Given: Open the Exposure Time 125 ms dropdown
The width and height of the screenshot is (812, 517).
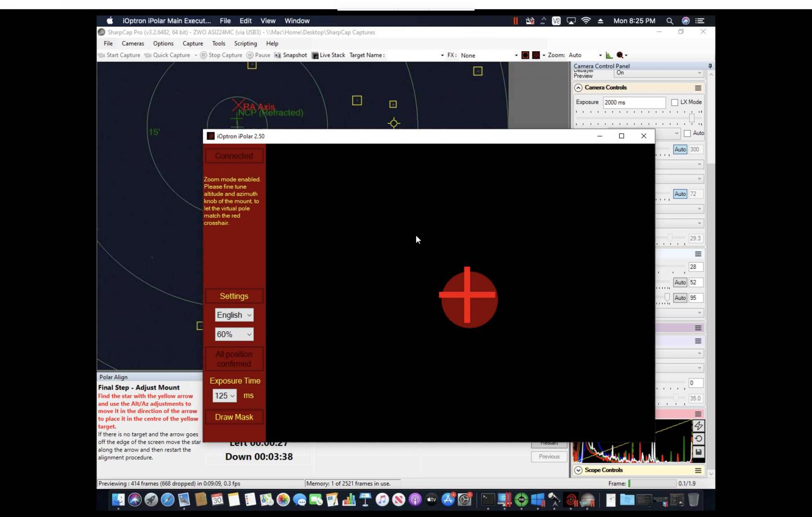Looking at the screenshot, I should point(224,396).
